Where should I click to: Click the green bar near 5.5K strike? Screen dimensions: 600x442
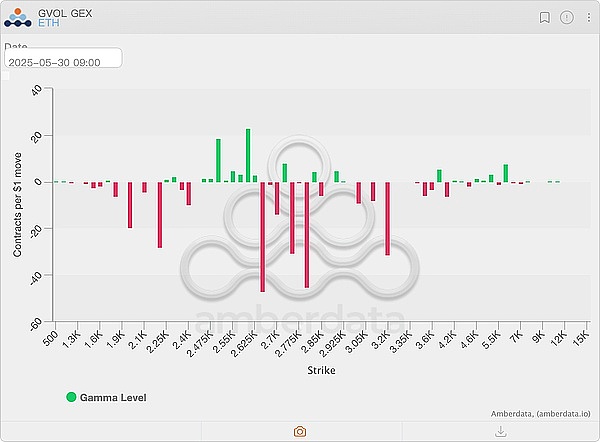point(506,172)
